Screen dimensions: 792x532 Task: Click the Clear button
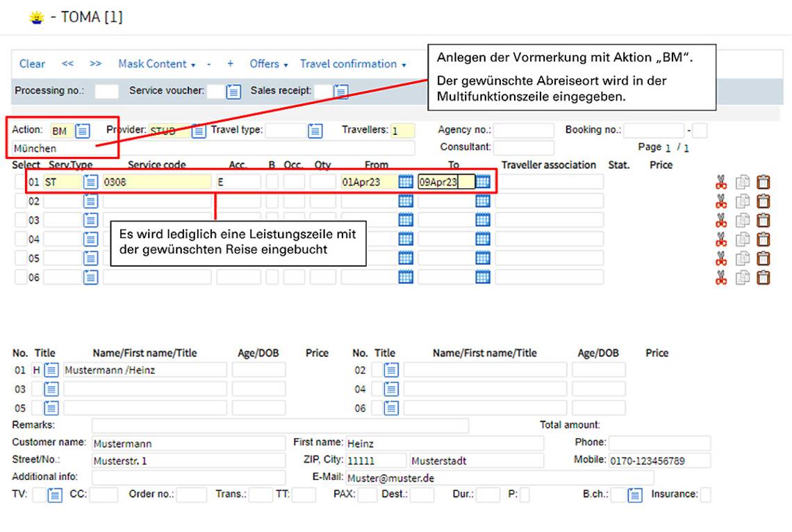click(33, 64)
